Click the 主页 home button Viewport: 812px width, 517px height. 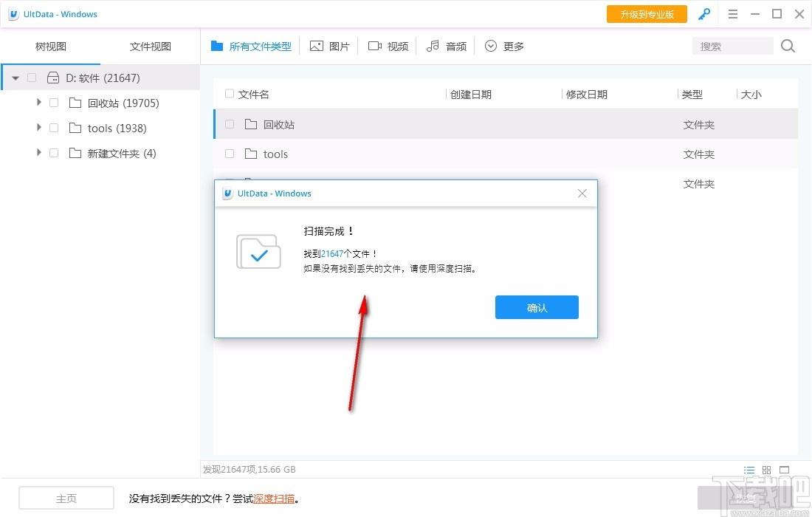coord(66,499)
